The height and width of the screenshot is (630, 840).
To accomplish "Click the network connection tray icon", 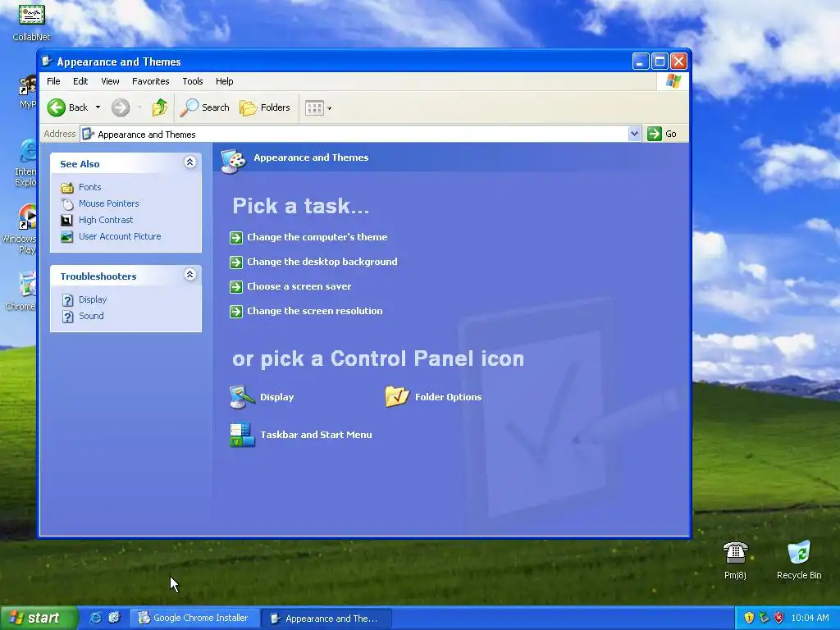I will coord(764,618).
